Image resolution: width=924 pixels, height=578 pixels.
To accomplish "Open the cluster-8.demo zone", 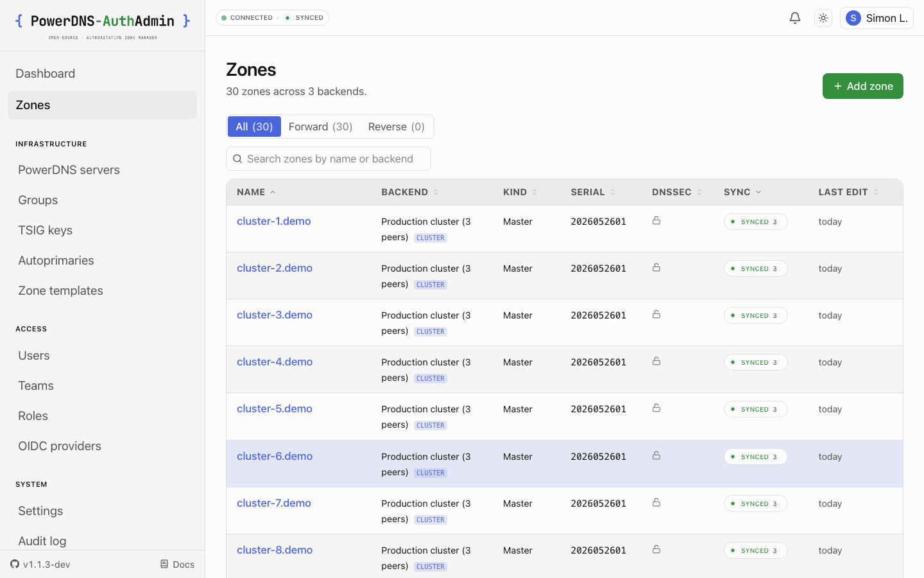I will tap(275, 550).
